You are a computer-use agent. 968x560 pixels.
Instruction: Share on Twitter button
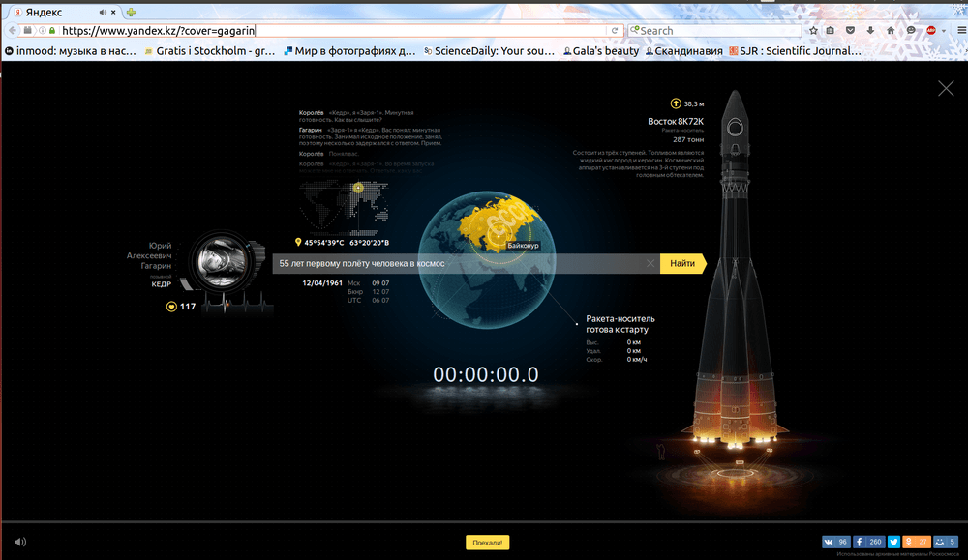tap(893, 542)
